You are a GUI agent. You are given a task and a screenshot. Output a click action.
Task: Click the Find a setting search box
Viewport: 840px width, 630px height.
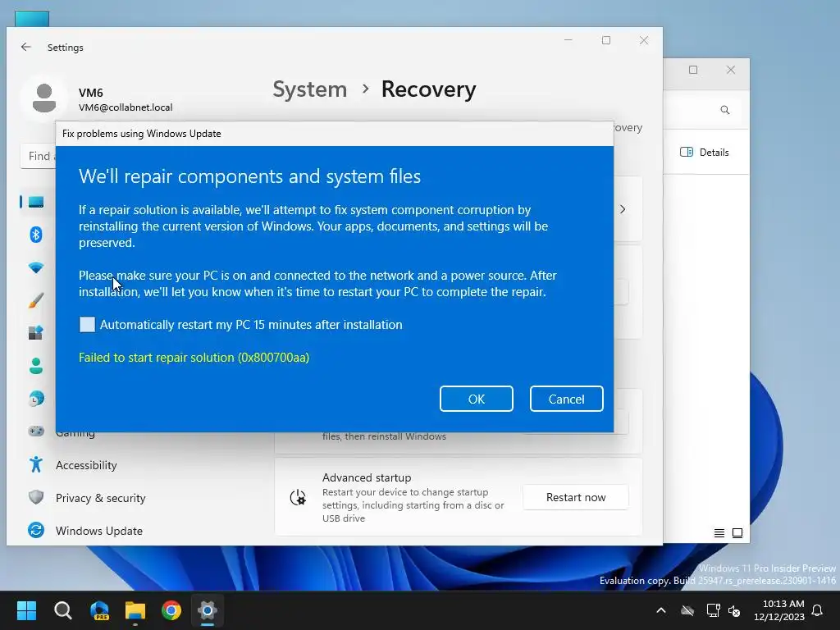click(39, 156)
